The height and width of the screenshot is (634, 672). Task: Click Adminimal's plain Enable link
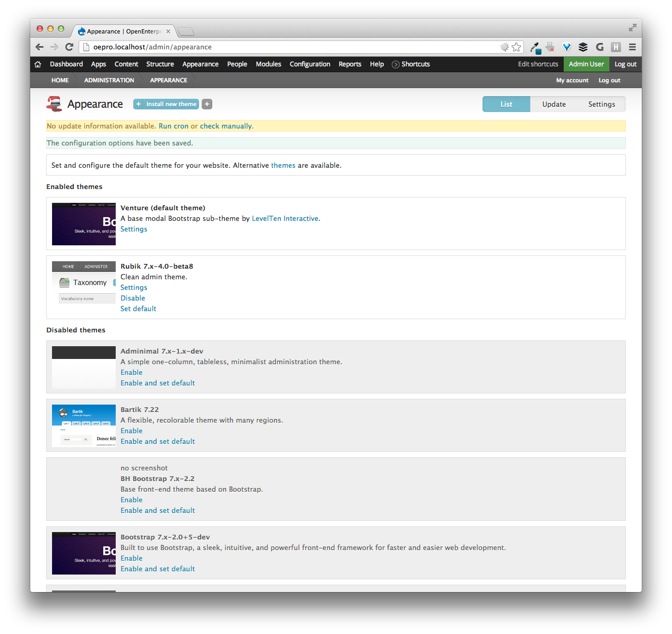132,373
